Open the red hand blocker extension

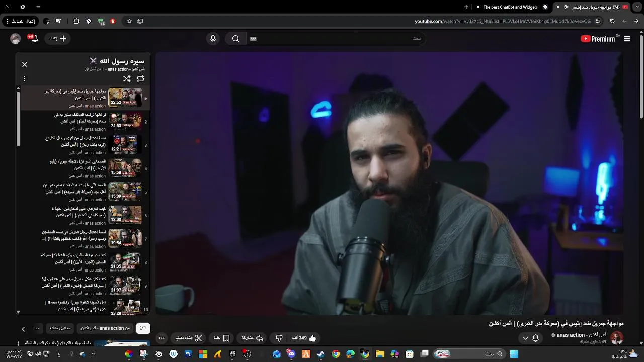pos(113,21)
